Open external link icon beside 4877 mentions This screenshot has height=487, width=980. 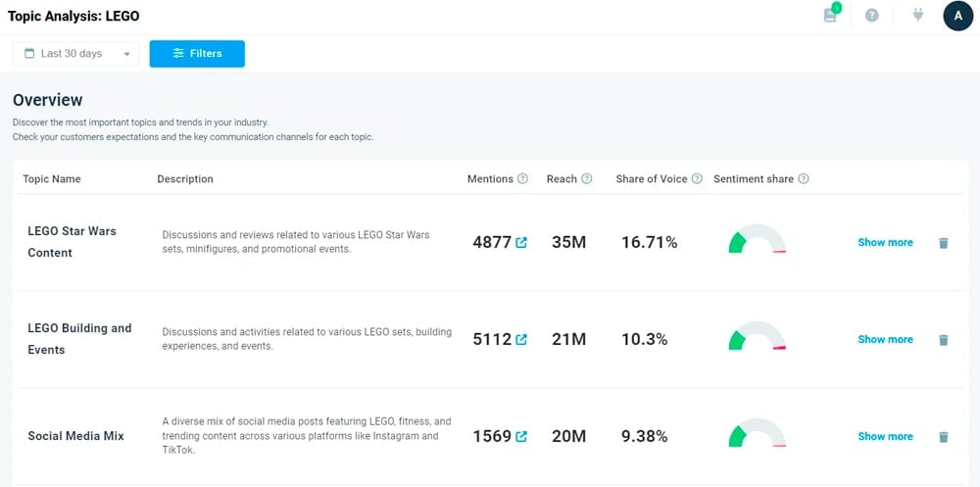coord(521,243)
